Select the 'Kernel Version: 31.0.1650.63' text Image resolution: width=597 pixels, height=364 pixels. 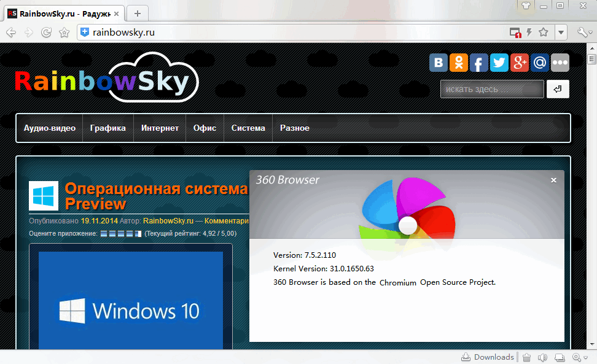pyautogui.click(x=324, y=268)
